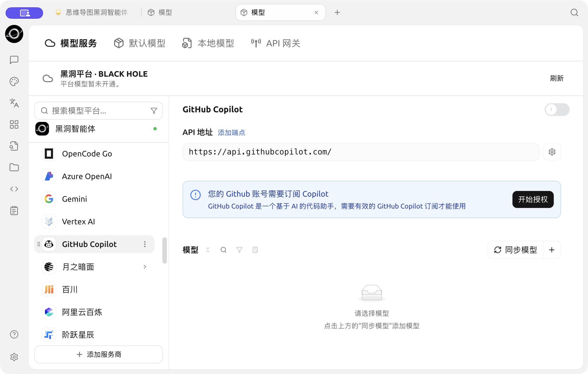This screenshot has height=374, width=588.
Task: Select Gemini provider
Action: (x=94, y=199)
